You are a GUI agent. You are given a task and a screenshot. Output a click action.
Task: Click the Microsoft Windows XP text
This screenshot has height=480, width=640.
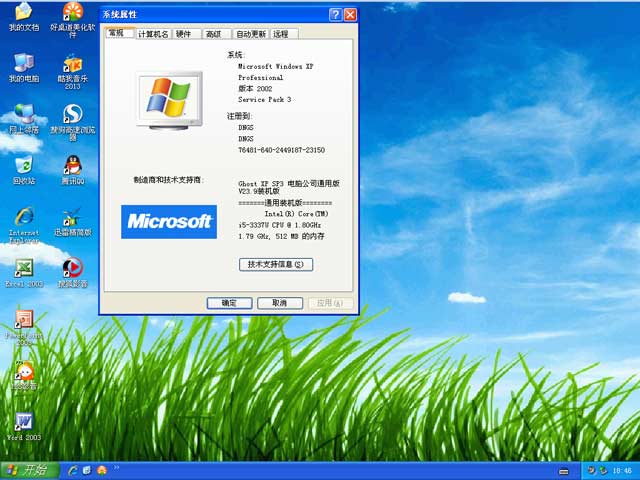[x=276, y=66]
